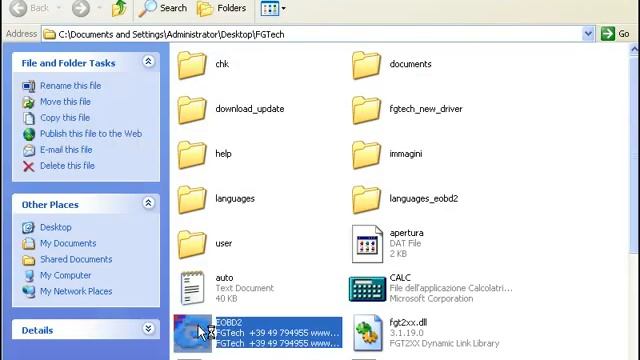Click the "download_update" folder name
This screenshot has height=360, width=640.
point(250,109)
